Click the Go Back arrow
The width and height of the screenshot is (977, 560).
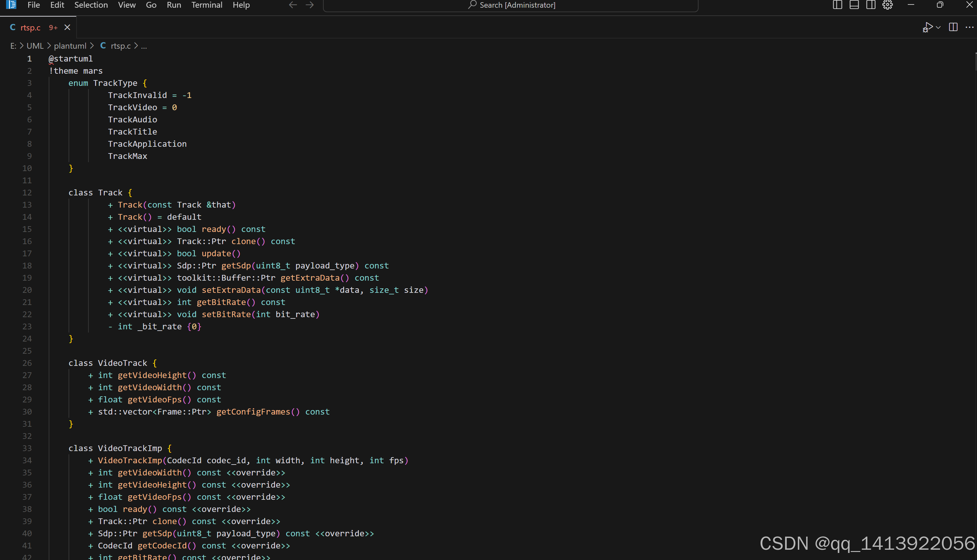pos(293,5)
